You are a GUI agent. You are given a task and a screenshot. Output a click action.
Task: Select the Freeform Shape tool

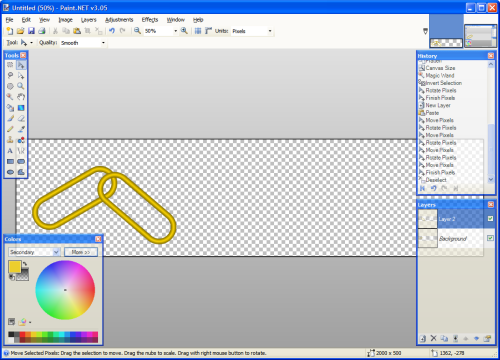(x=21, y=172)
